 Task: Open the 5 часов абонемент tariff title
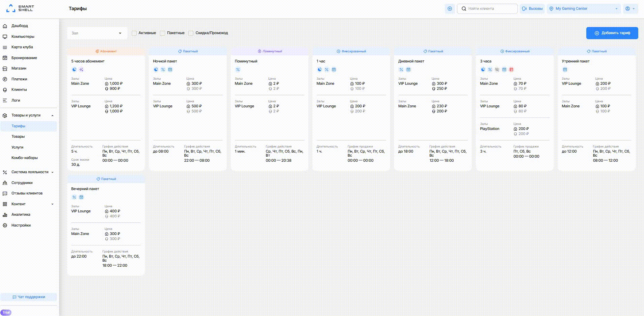pyautogui.click(x=88, y=61)
